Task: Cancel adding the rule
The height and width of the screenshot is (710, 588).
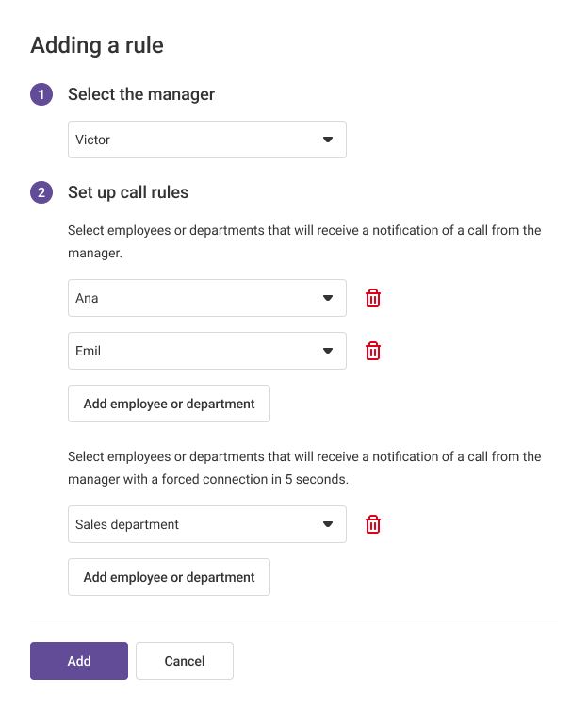Action: click(x=185, y=661)
